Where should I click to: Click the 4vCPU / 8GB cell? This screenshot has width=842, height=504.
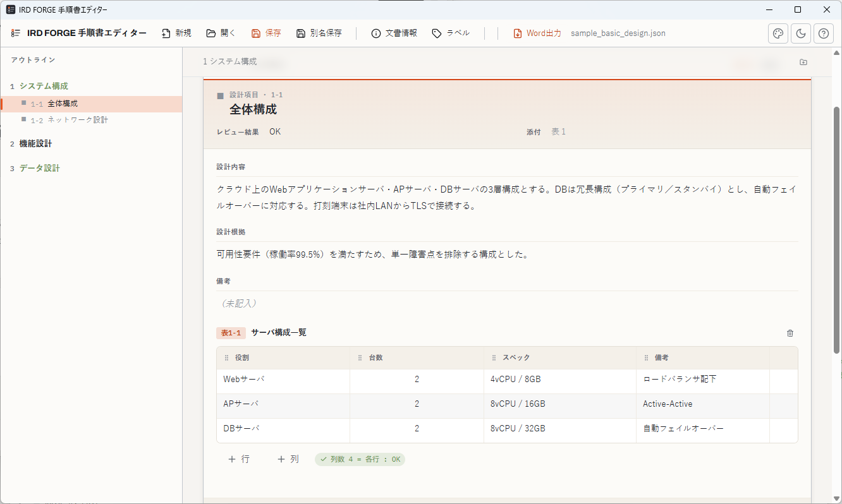click(560, 381)
